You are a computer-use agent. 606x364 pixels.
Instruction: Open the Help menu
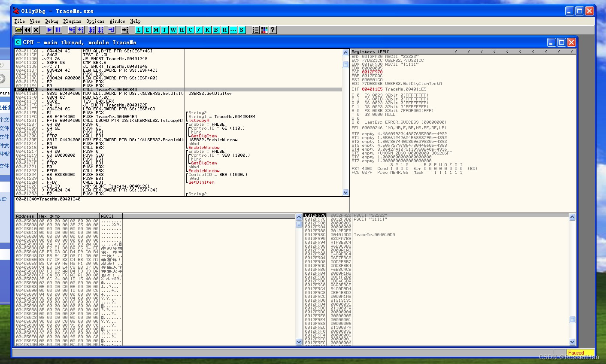click(135, 21)
